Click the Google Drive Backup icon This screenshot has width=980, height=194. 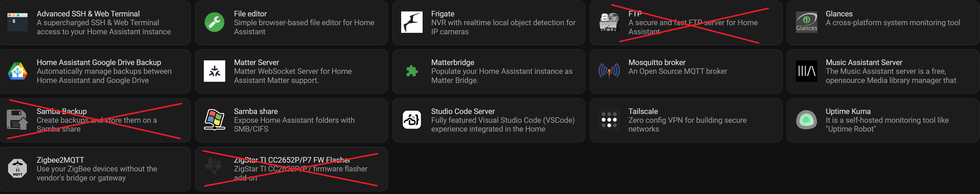[x=18, y=71]
